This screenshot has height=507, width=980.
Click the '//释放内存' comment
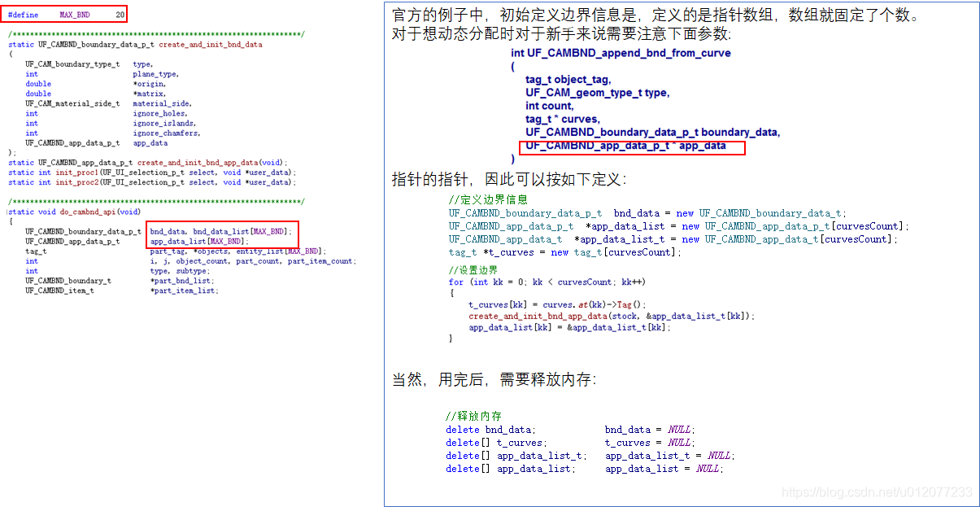pyautogui.click(x=473, y=417)
